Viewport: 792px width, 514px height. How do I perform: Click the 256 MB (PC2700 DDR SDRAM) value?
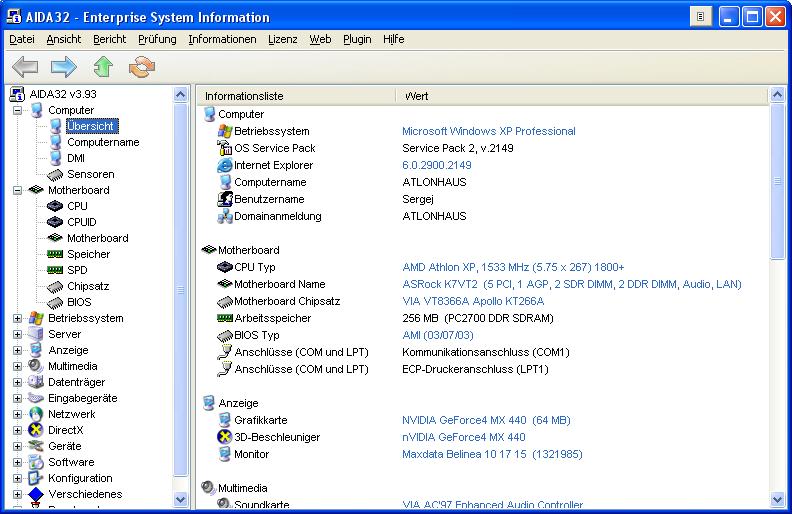pyautogui.click(x=478, y=318)
